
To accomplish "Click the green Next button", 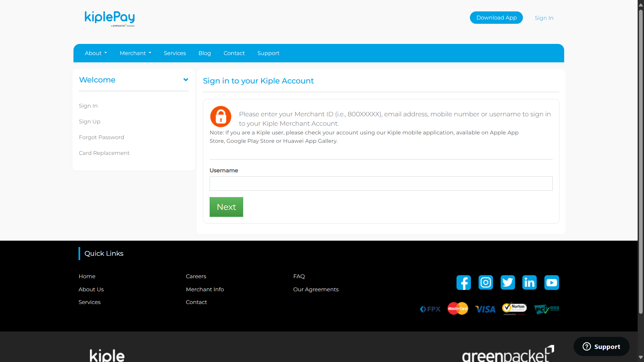I will click(x=226, y=207).
